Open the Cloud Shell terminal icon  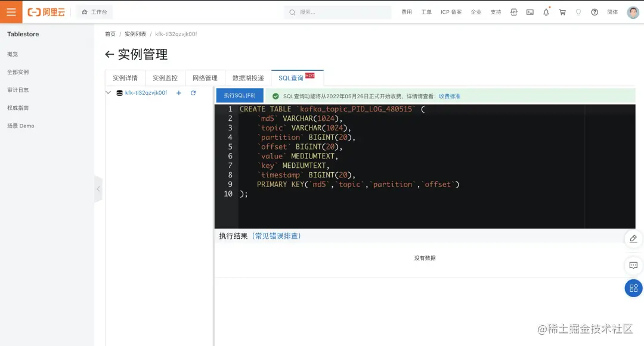(530, 13)
